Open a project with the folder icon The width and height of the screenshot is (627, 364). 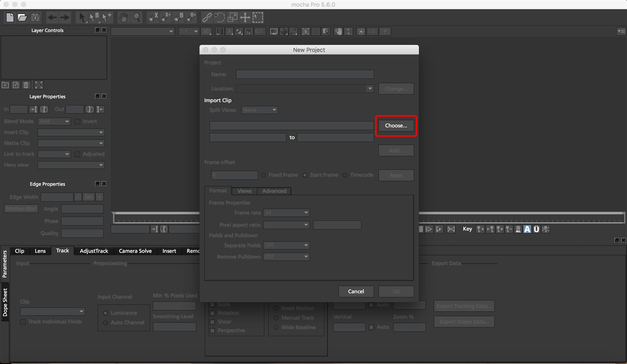pyautogui.click(x=22, y=17)
